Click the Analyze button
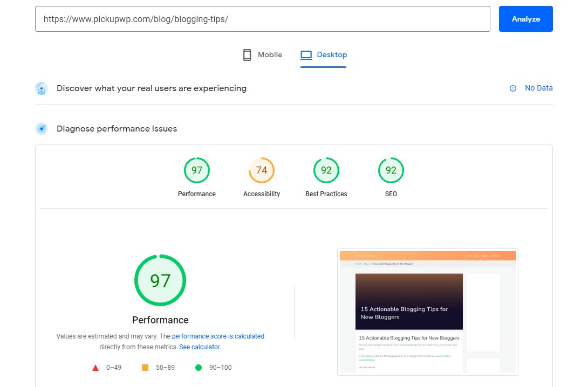 [525, 19]
